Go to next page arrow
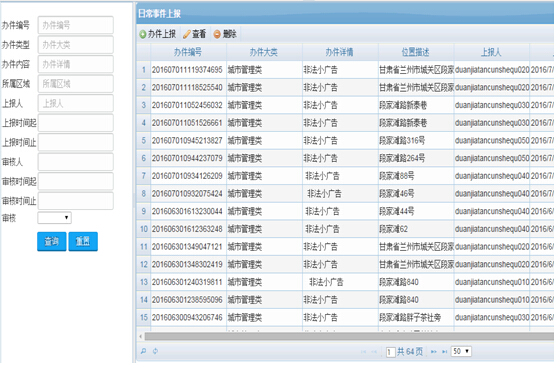 point(434,352)
